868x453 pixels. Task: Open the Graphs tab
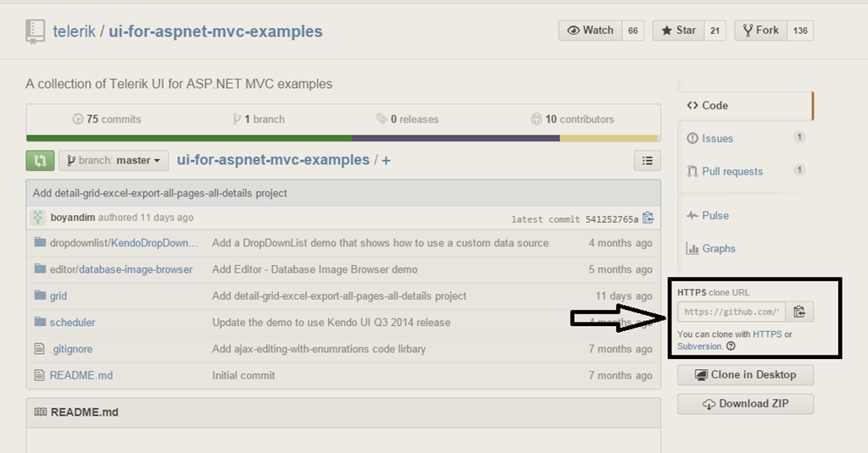coord(718,249)
